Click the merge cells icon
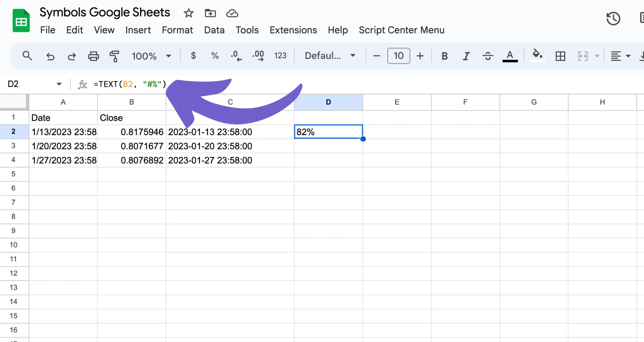644x342 pixels. coord(583,56)
